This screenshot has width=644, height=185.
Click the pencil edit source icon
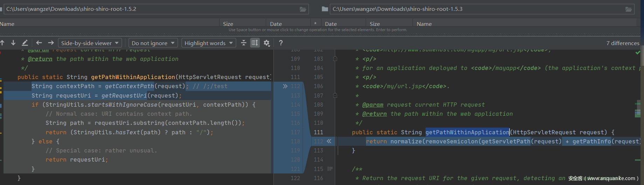(25, 43)
